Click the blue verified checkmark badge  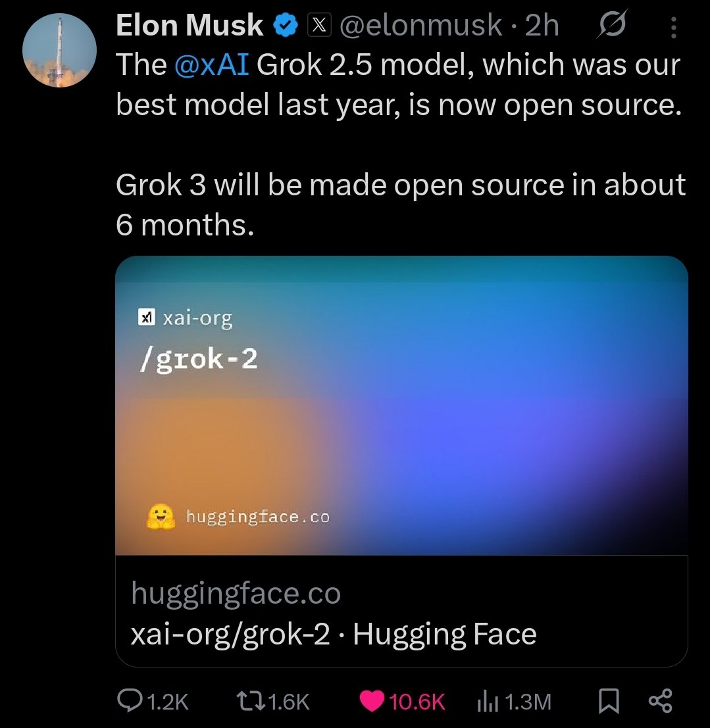pyautogui.click(x=284, y=24)
